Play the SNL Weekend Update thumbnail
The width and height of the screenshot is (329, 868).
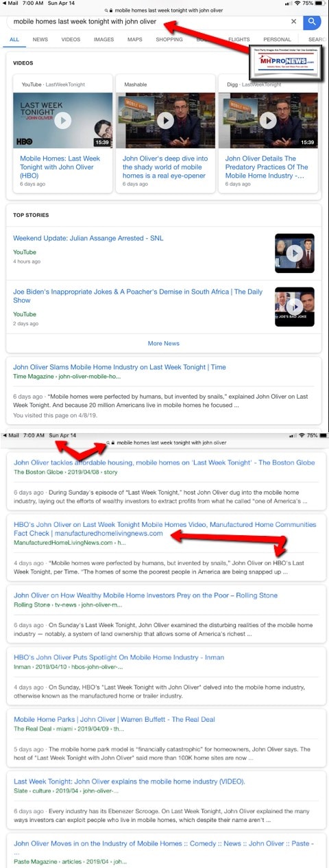tap(294, 254)
